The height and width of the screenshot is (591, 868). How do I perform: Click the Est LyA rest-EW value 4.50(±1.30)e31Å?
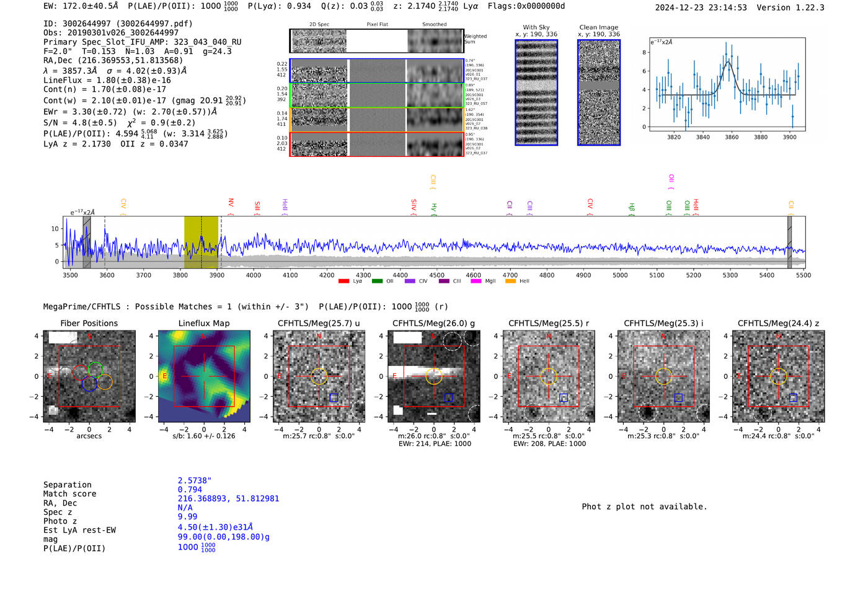(x=215, y=527)
